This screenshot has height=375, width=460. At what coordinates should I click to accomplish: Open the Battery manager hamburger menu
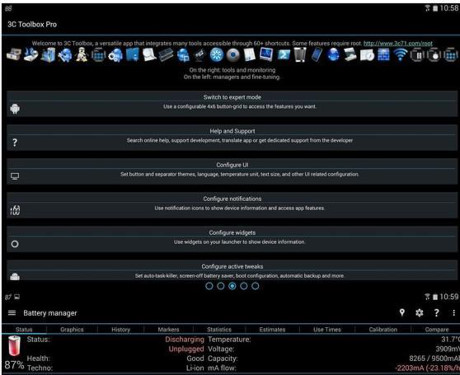[x=12, y=313]
